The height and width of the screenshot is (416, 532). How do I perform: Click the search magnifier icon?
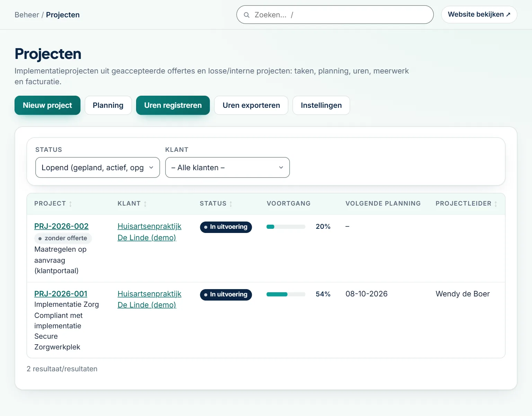247,15
